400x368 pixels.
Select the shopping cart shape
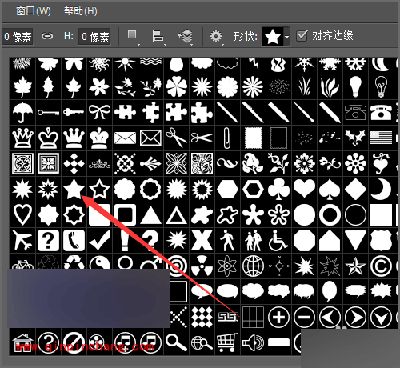(227, 343)
